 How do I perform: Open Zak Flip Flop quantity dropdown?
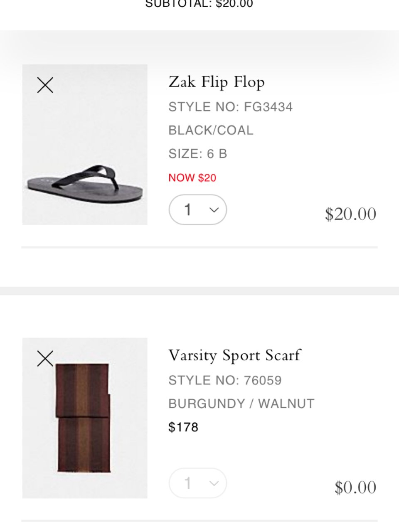click(197, 210)
